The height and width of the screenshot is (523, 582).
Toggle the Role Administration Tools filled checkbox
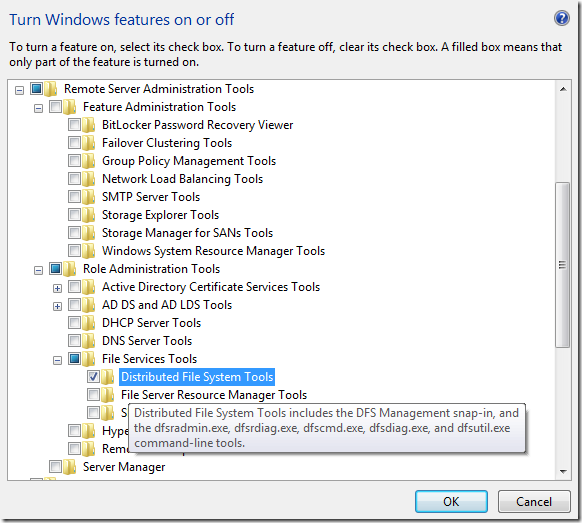(55, 269)
